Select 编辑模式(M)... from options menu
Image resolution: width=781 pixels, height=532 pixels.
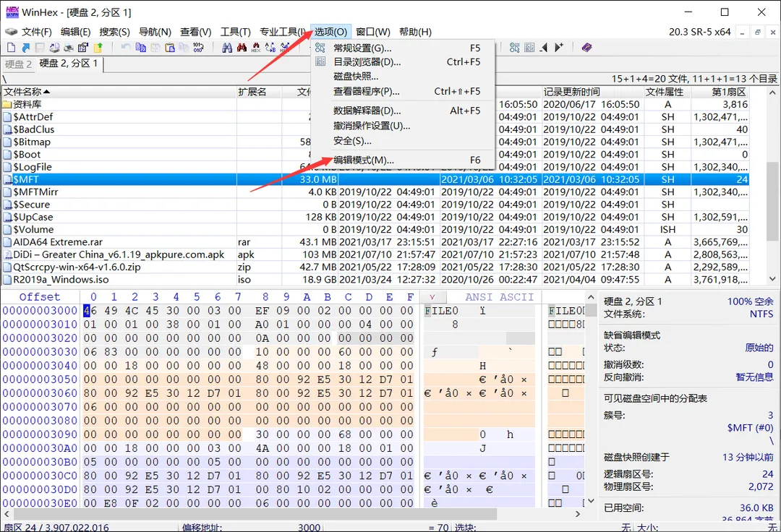tap(403, 160)
